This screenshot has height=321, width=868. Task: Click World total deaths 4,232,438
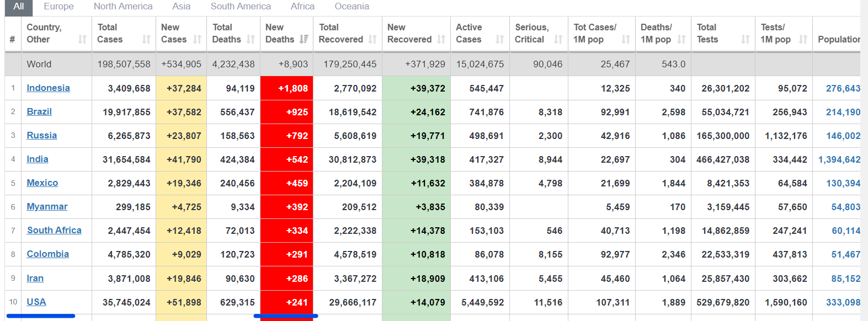[233, 64]
